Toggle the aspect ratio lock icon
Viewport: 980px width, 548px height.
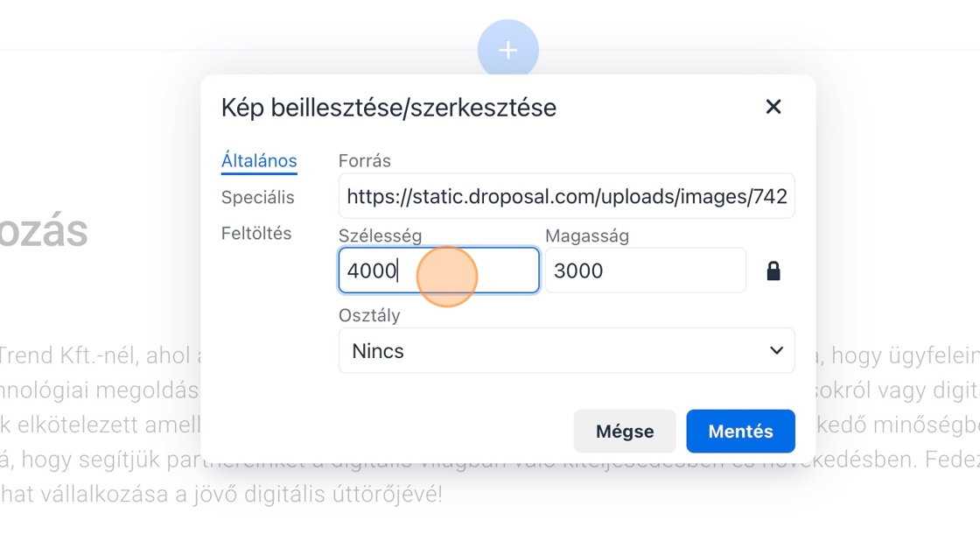[773, 271]
